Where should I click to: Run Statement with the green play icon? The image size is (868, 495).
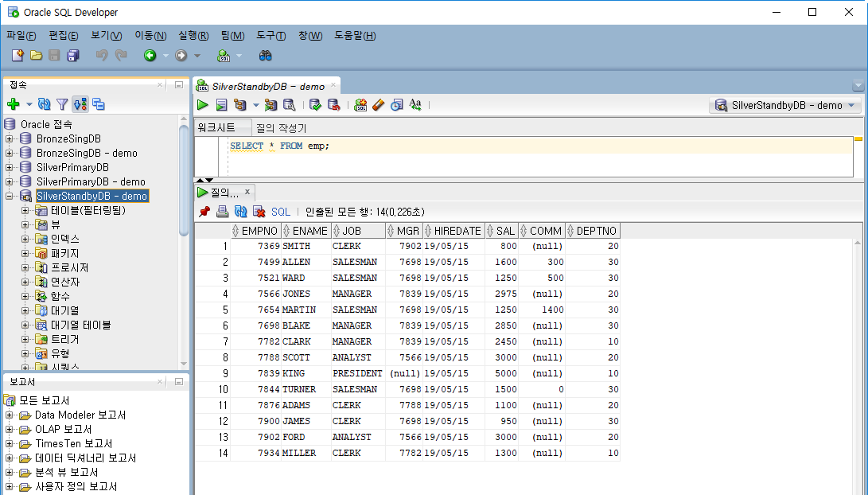point(203,104)
